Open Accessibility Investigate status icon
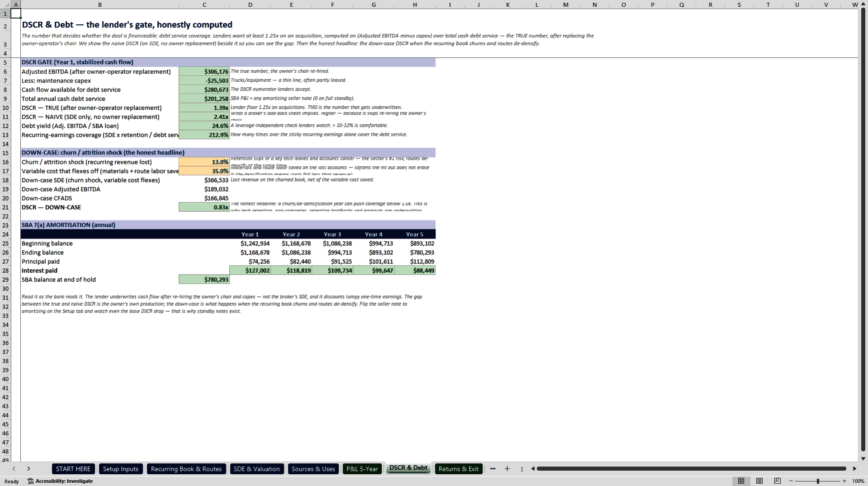The image size is (868, 486). point(60,481)
